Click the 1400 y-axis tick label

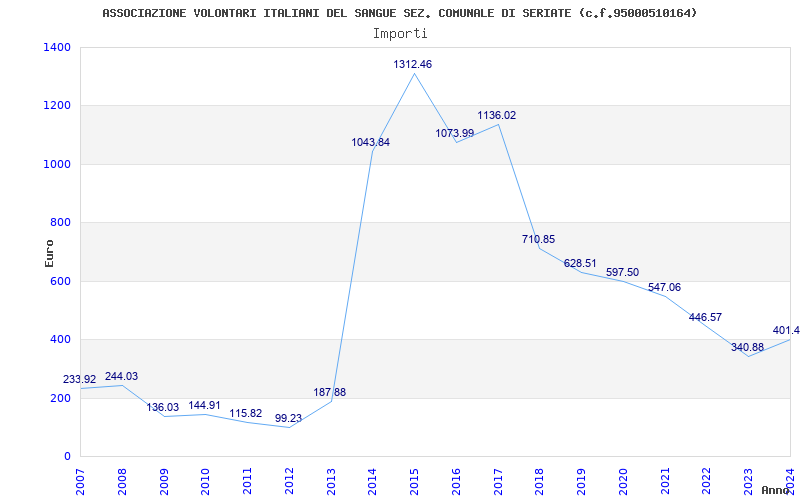point(58,47)
